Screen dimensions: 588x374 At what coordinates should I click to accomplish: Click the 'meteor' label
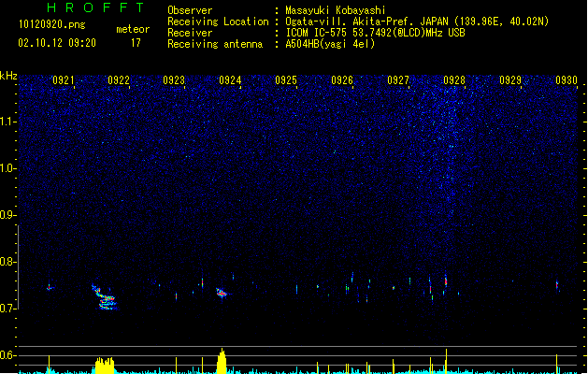click(133, 29)
